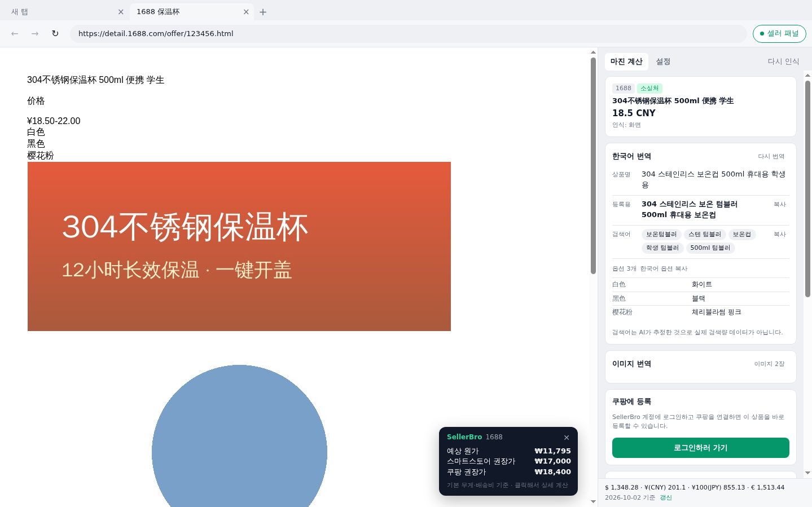
Task: Click the page scrollbar thumb
Action: point(593,166)
